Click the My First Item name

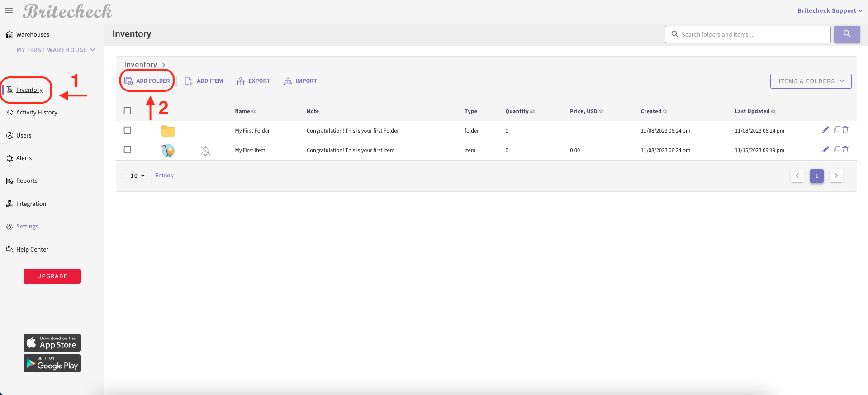[250, 150]
